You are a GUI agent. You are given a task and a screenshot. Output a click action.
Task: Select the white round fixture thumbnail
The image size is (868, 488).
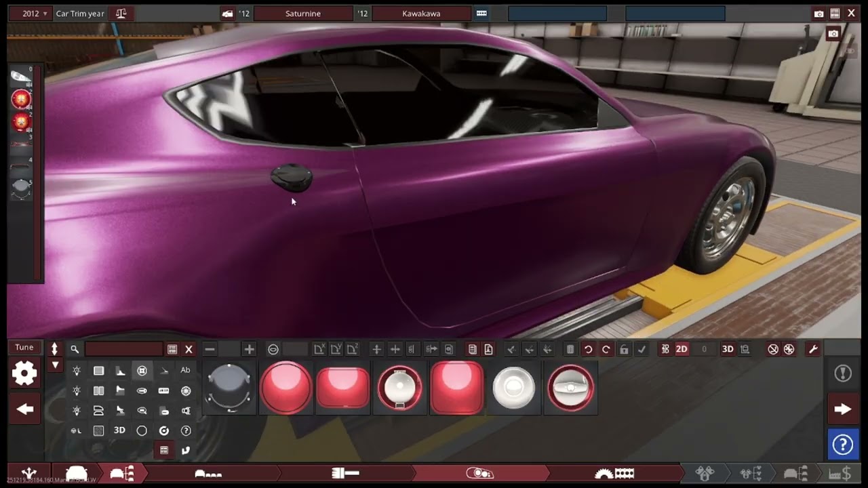coord(513,388)
